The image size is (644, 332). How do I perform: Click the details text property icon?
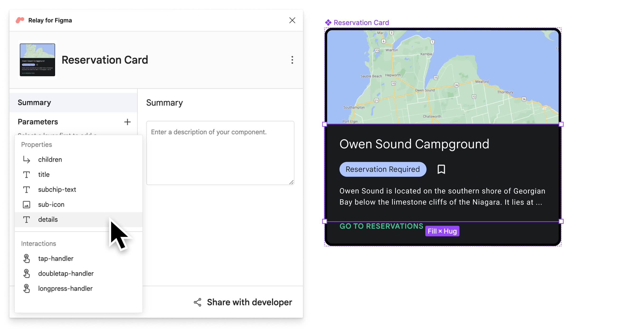pyautogui.click(x=27, y=219)
